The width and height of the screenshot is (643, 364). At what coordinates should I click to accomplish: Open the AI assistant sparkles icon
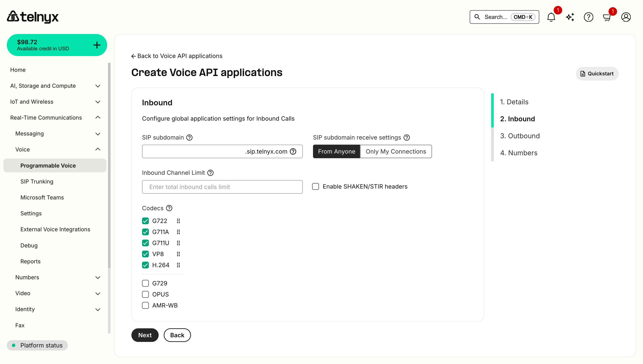[x=570, y=17]
